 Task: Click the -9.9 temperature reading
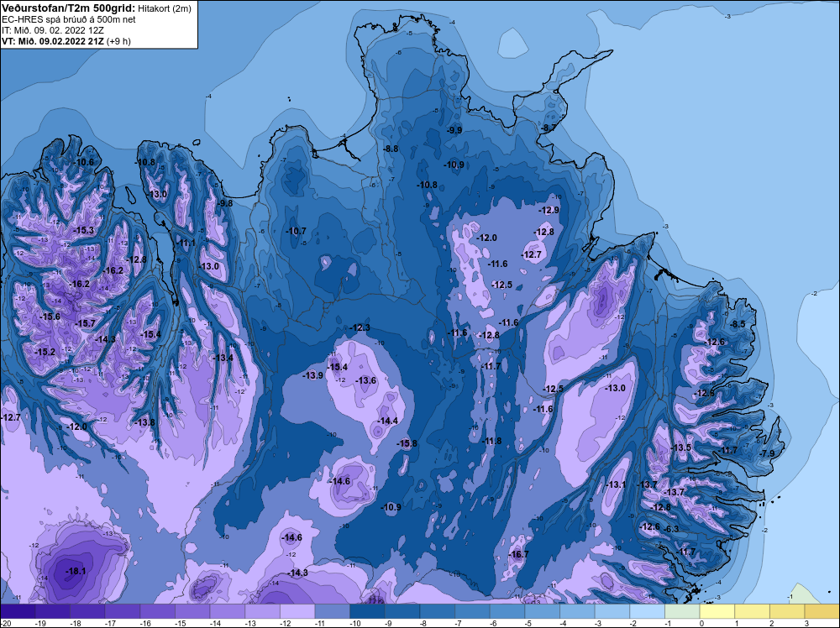pyautogui.click(x=454, y=130)
